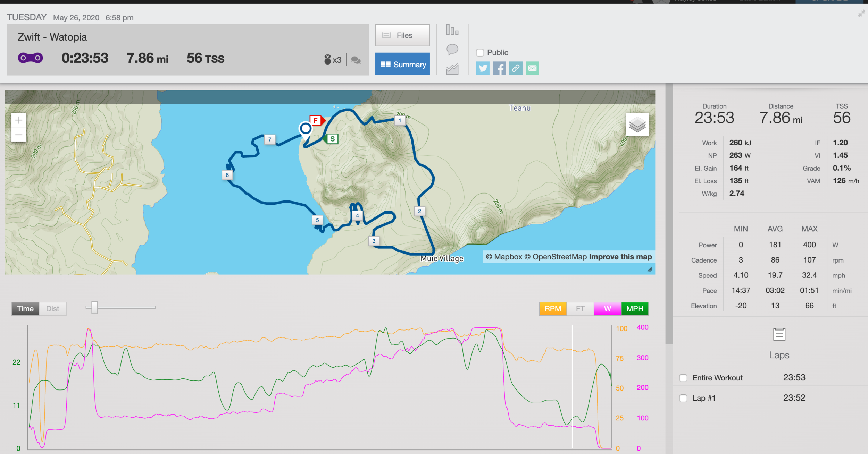Open workout comments
This screenshot has height=454, width=868.
[x=452, y=50]
